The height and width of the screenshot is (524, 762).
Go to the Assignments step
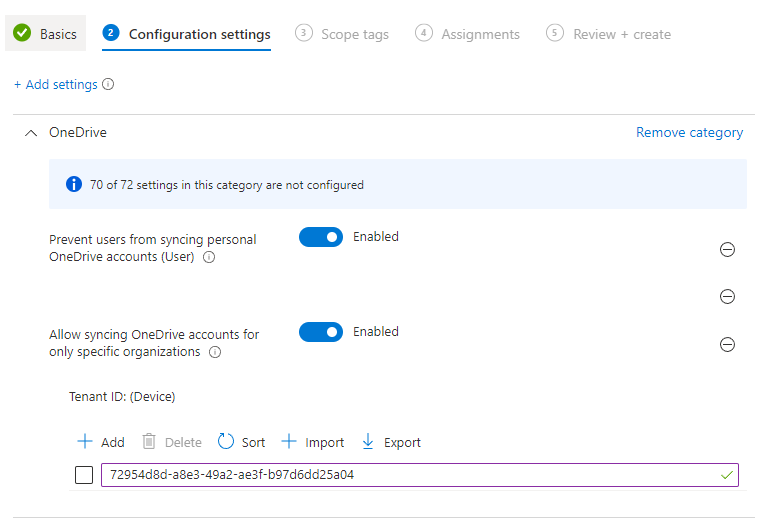coord(467,34)
